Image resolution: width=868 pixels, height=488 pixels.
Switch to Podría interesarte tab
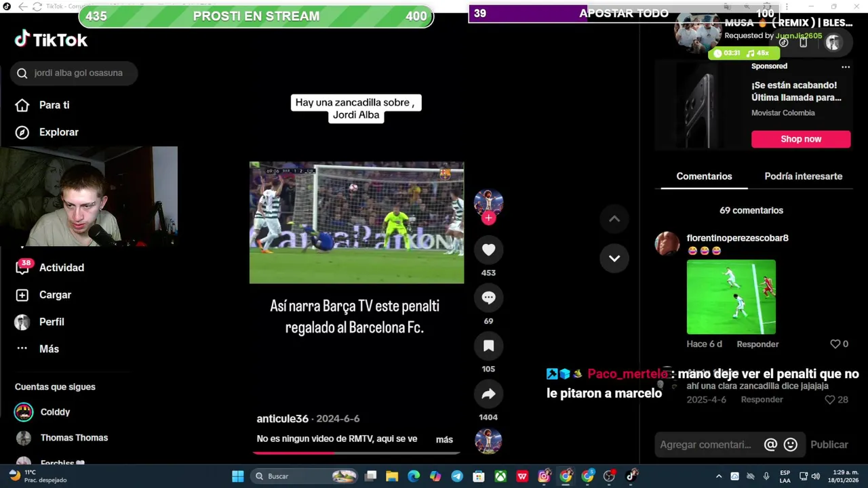[x=803, y=176]
